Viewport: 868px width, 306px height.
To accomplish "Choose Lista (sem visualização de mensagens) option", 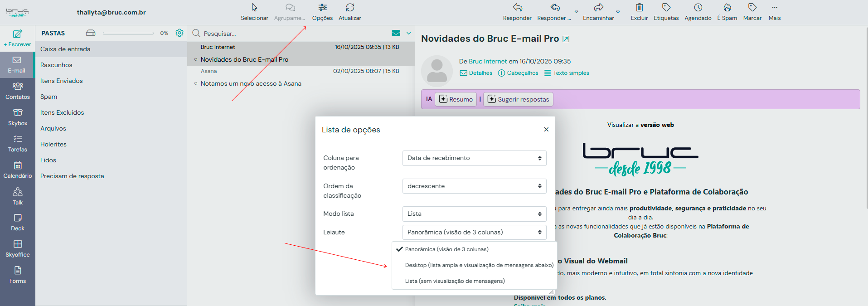I will click(474, 281).
